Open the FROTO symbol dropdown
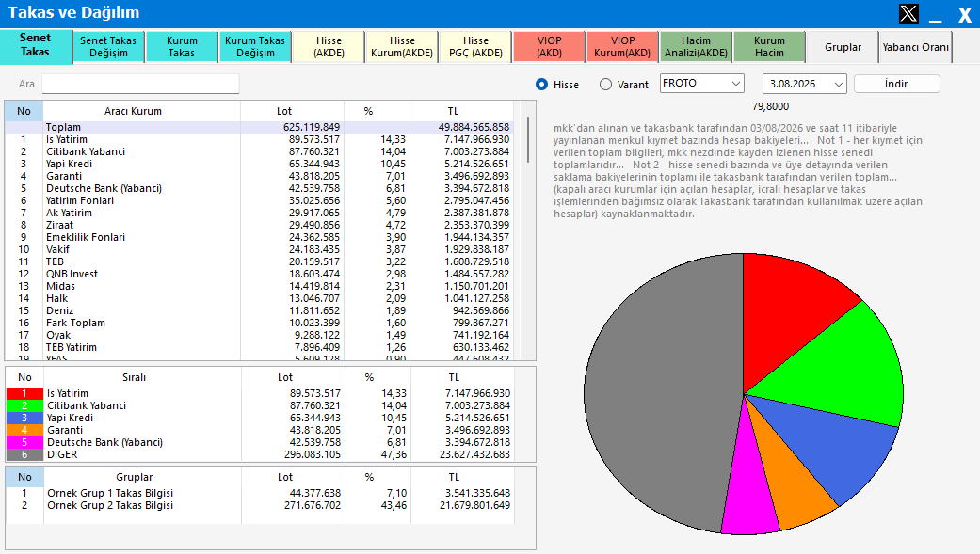Screen dimensions: 980x554 pos(702,83)
